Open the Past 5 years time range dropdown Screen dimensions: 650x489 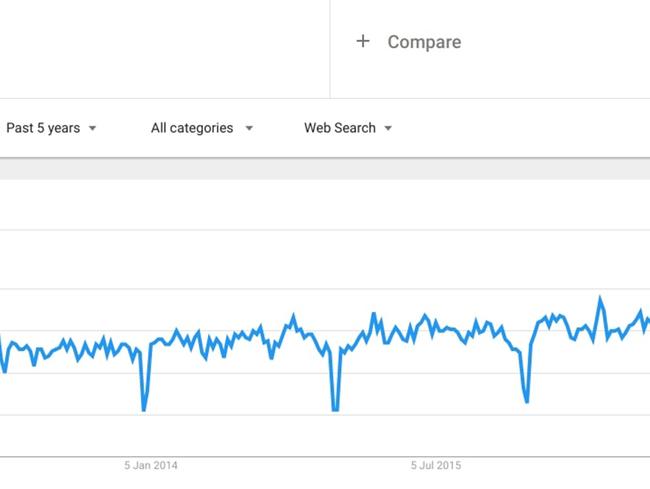click(x=43, y=128)
